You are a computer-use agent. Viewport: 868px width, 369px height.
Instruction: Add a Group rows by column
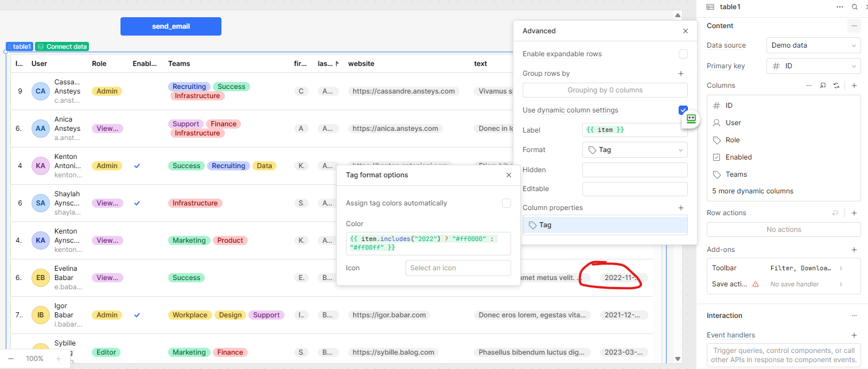(681, 73)
